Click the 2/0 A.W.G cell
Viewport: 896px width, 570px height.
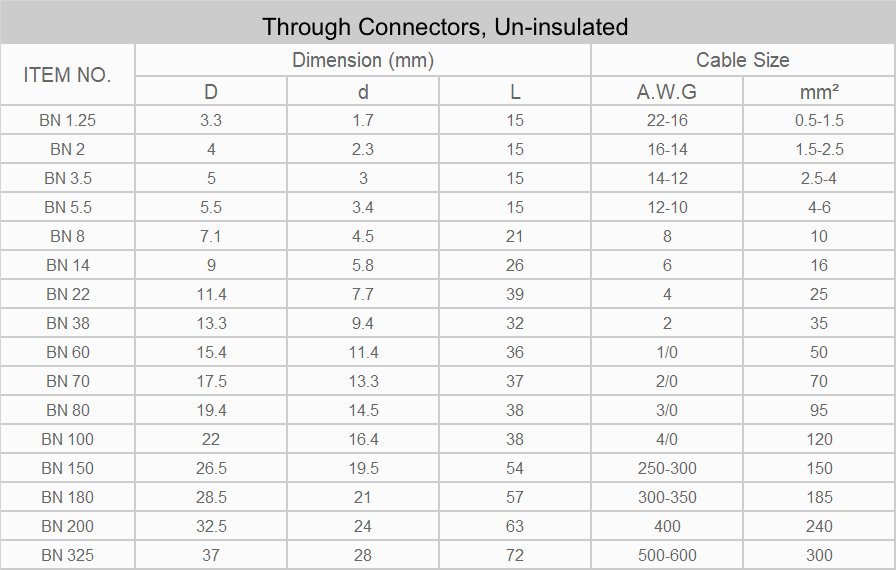coord(667,381)
